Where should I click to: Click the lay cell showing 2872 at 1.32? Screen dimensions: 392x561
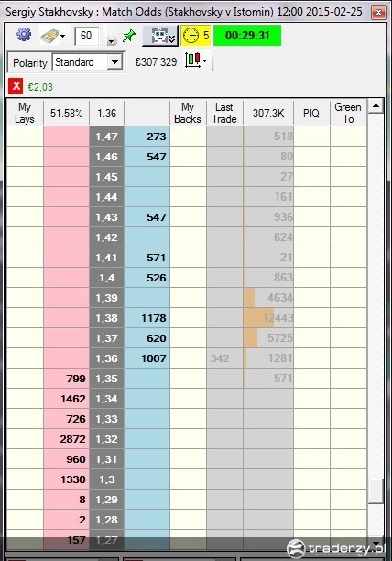click(66, 439)
